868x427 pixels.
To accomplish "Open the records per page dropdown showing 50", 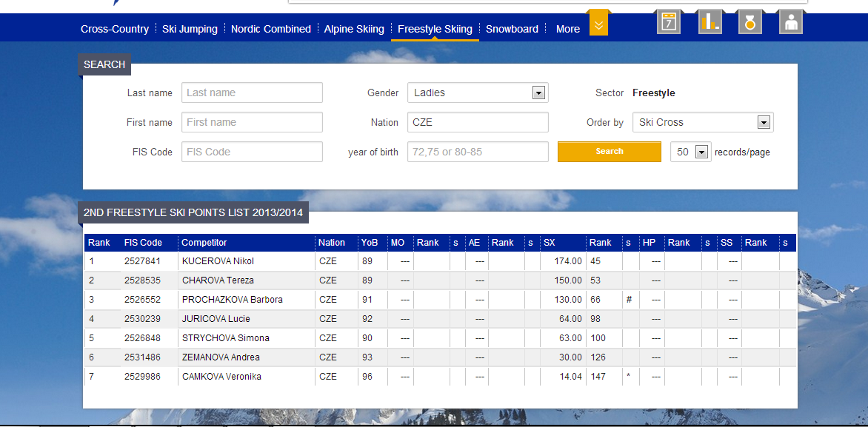I will tap(690, 151).
